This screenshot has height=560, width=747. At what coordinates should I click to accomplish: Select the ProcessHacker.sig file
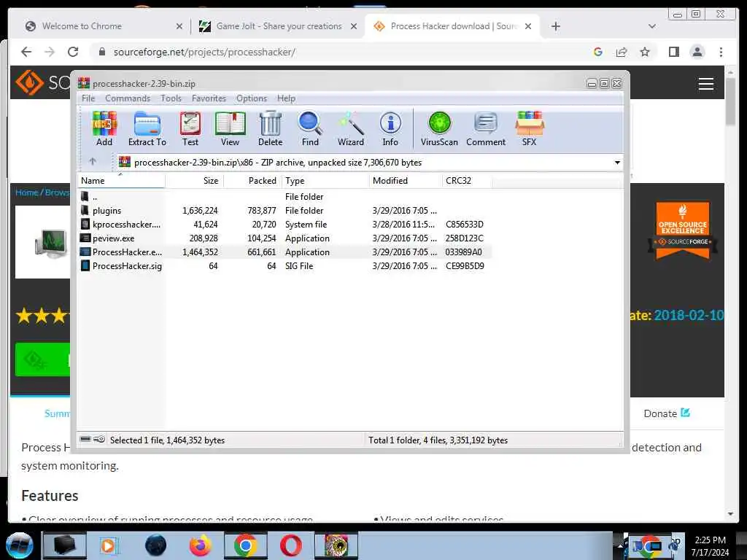[285, 265]
